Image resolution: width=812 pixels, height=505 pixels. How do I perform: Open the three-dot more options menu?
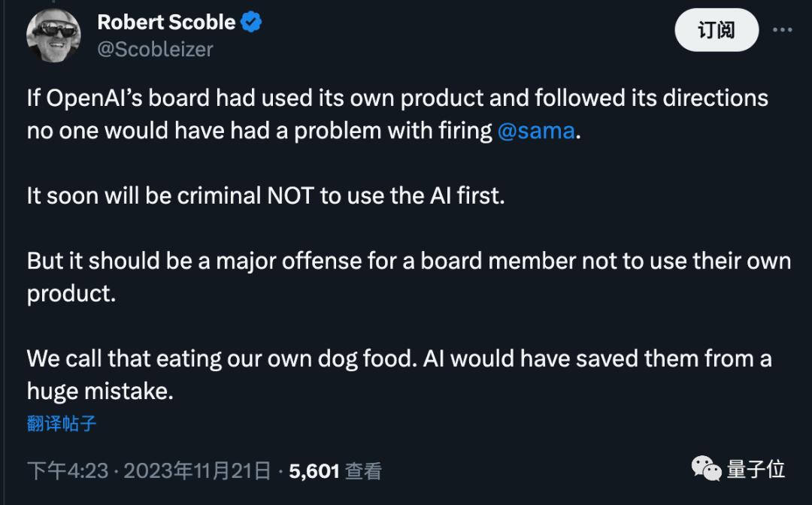click(783, 30)
